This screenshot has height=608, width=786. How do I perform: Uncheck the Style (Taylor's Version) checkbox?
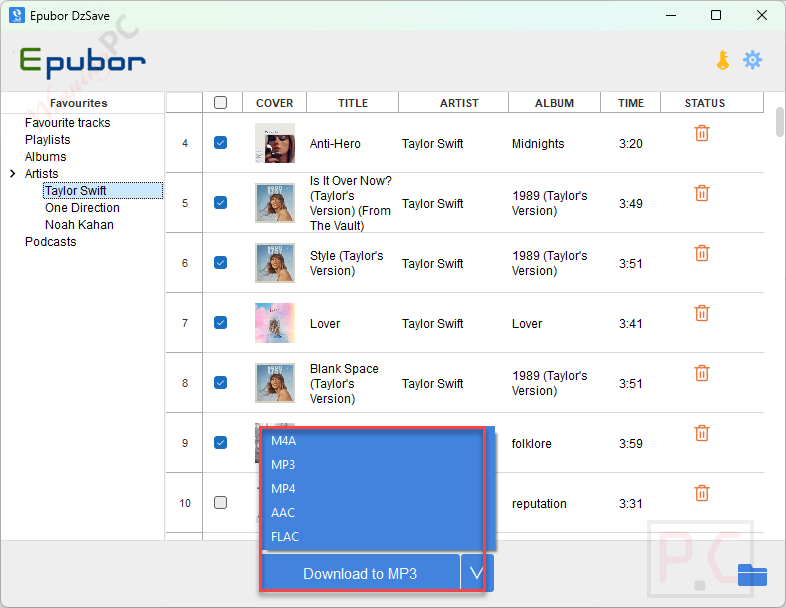point(221,263)
